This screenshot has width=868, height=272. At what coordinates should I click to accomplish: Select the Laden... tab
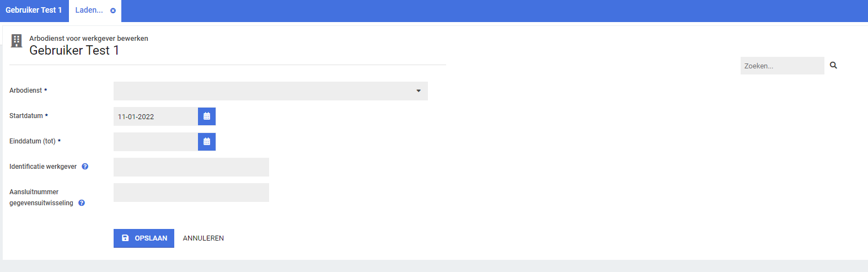pos(89,10)
